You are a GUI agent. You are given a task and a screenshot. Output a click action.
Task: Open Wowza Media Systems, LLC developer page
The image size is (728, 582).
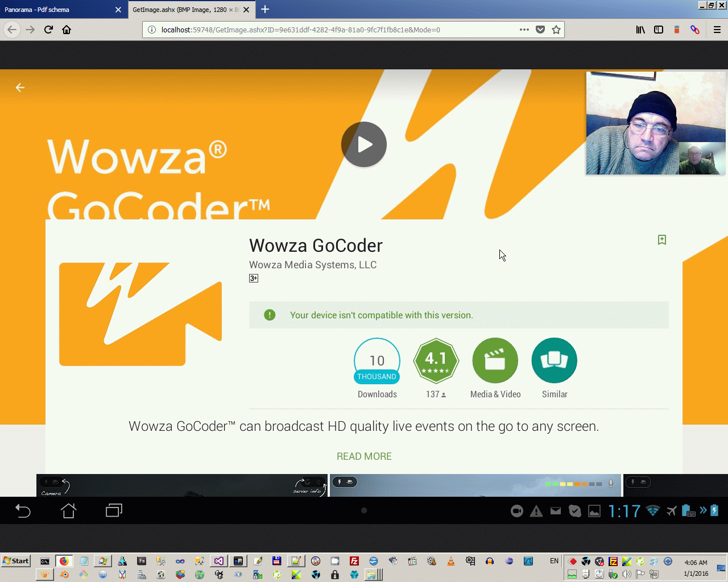coord(313,265)
